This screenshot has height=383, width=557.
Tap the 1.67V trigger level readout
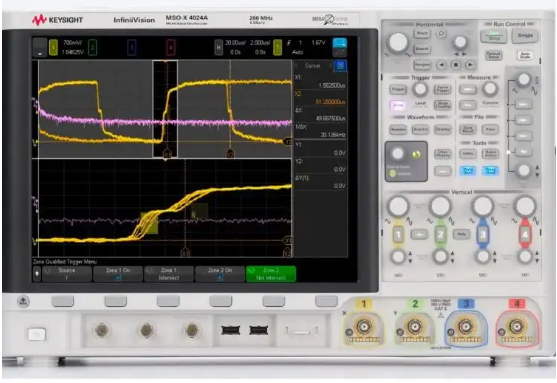point(318,43)
